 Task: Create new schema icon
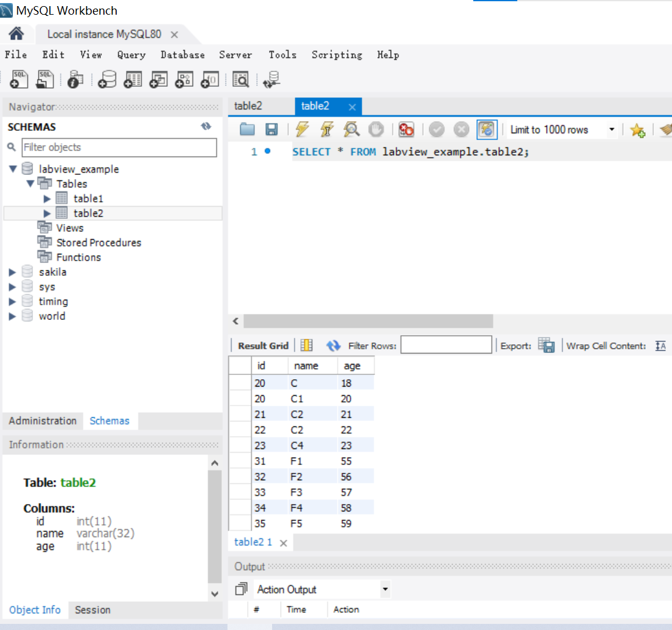tap(107, 80)
